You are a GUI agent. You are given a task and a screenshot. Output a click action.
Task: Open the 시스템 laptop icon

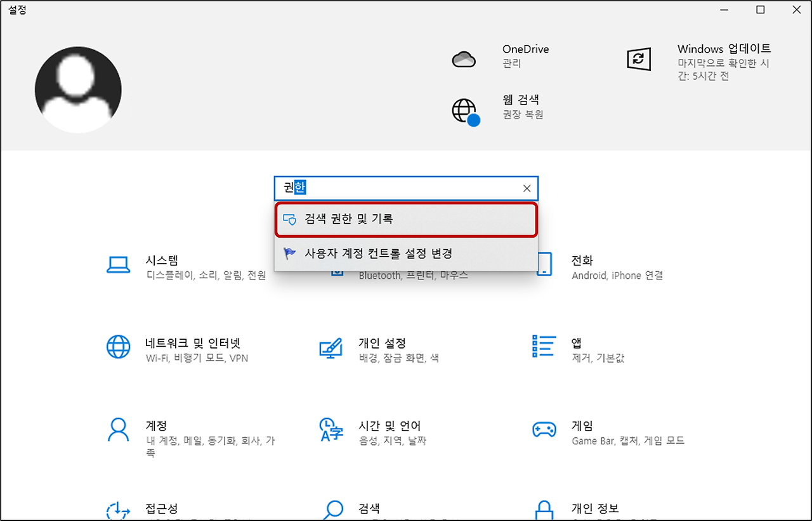(119, 265)
